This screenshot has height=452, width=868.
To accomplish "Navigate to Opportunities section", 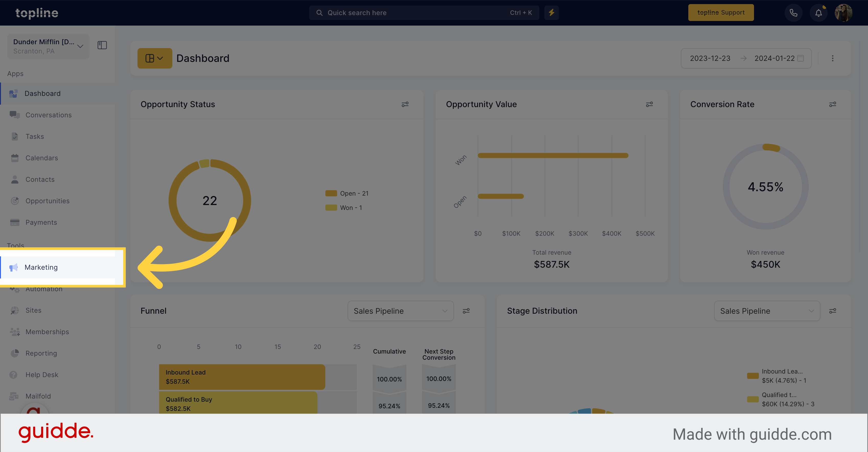I will [48, 200].
